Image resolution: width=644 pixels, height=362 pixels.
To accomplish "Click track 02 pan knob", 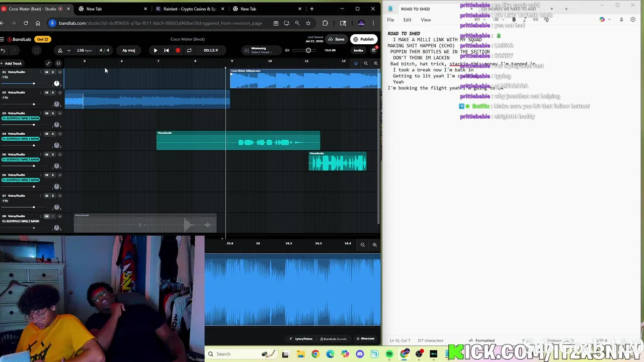I will (56, 104).
